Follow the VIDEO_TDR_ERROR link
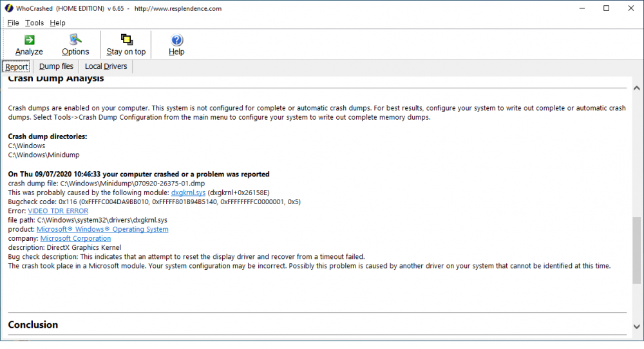 [x=58, y=211]
